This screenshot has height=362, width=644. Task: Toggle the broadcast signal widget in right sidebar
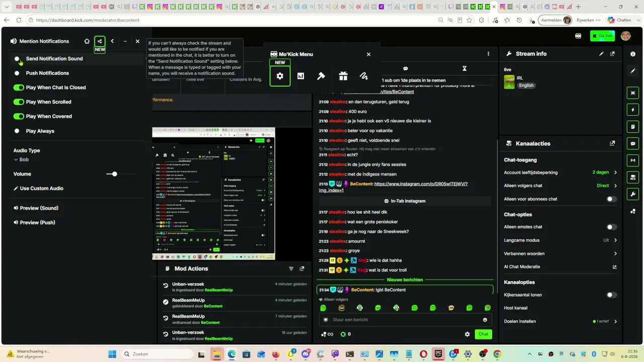(633, 160)
